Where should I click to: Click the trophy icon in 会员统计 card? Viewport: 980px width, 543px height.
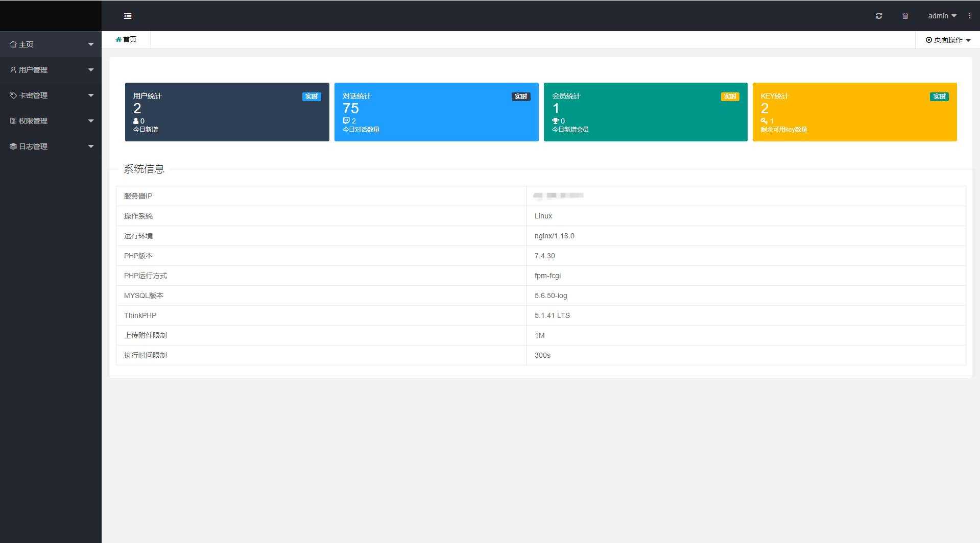tap(555, 121)
